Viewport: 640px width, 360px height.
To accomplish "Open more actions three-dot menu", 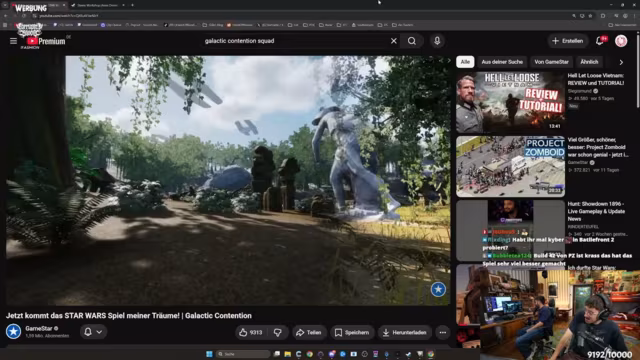I will coord(442,333).
